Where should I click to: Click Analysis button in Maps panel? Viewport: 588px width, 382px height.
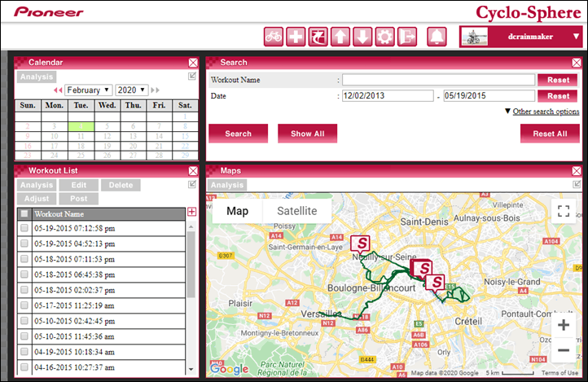click(227, 185)
